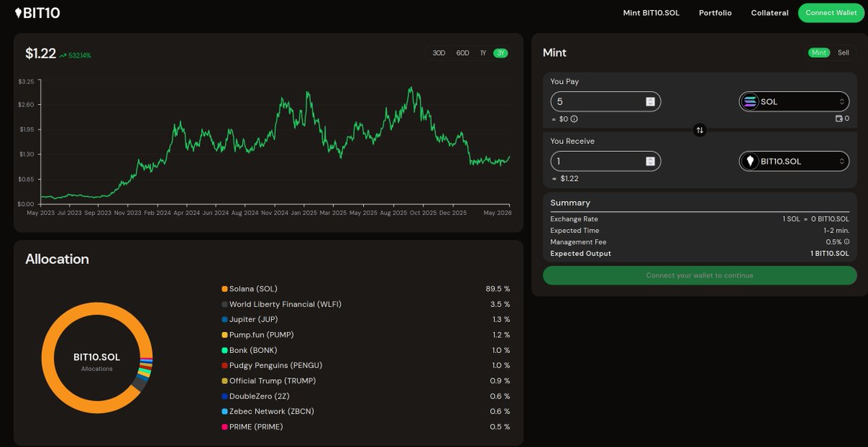The image size is (868, 447).
Task: Click the Exchange Rate summary row label
Action: [x=574, y=219]
